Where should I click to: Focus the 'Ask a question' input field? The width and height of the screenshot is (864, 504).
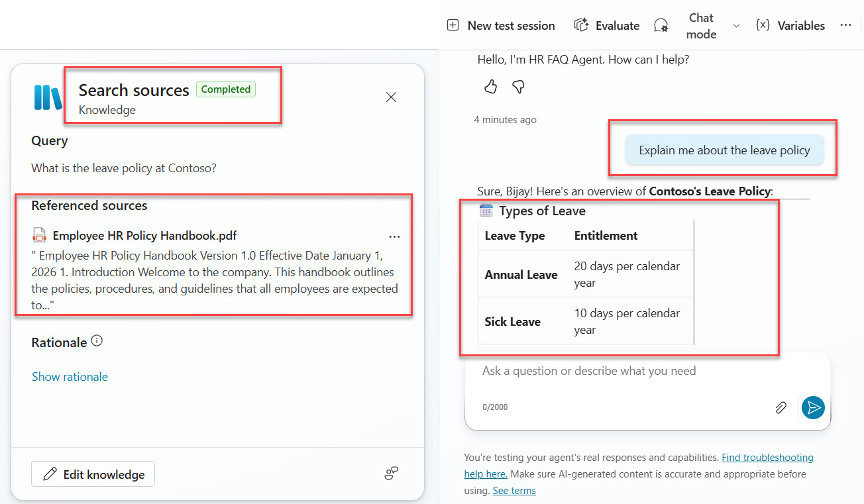[647, 371]
